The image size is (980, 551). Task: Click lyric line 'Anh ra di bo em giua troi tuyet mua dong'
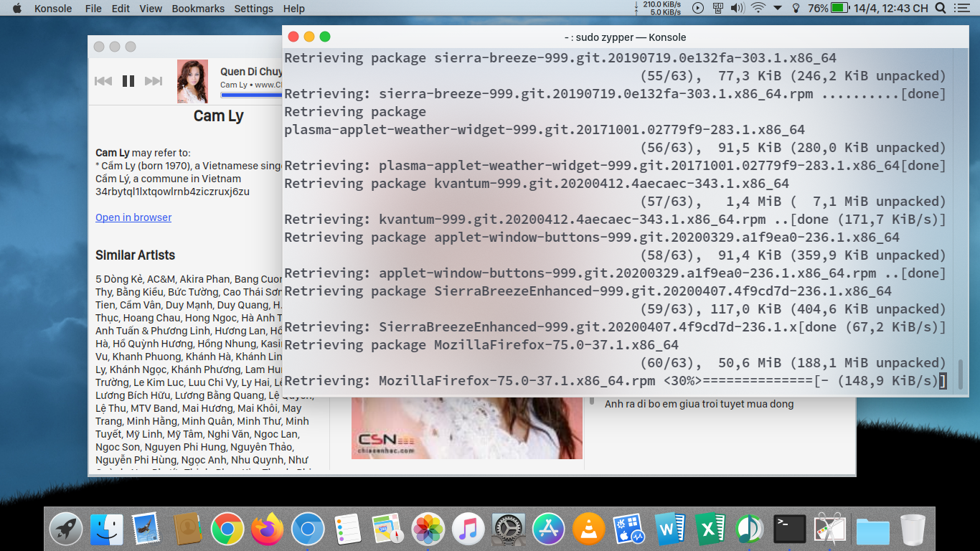point(699,404)
